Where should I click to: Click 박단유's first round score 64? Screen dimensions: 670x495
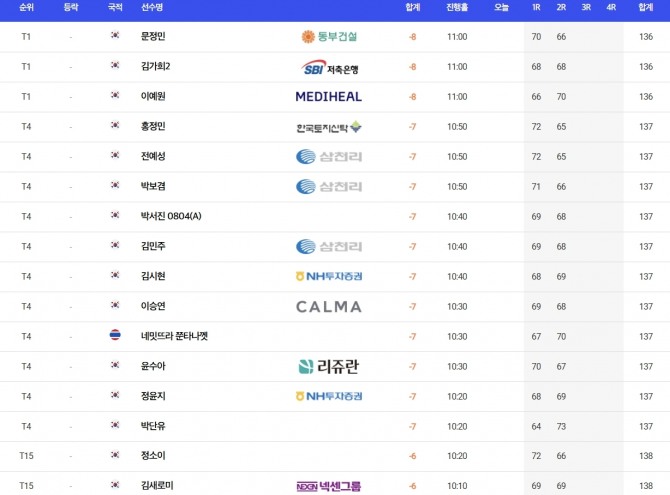click(536, 427)
